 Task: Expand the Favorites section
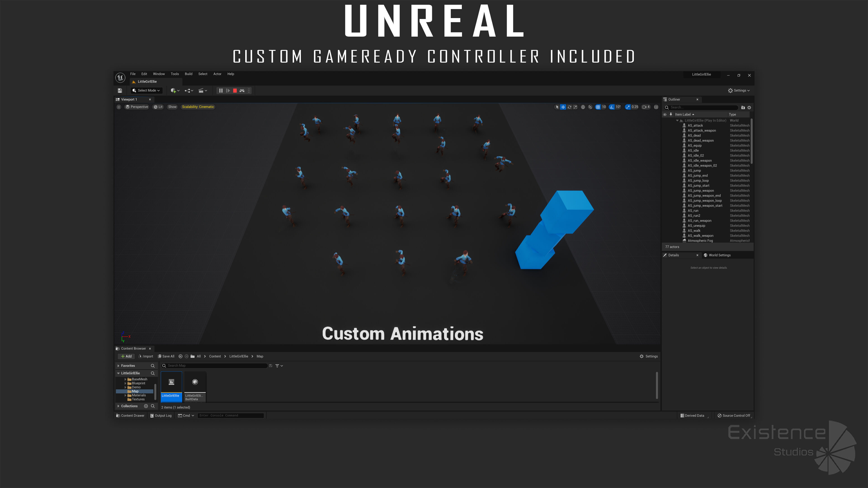(x=118, y=366)
